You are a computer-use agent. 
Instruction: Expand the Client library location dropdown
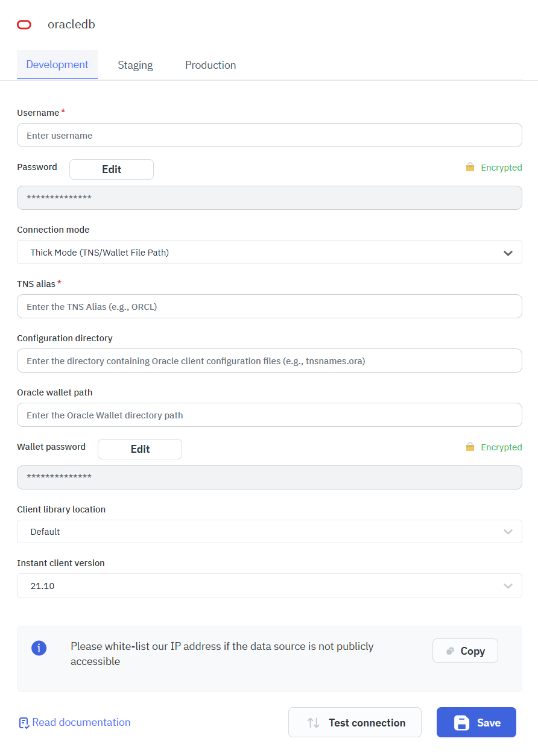(x=270, y=532)
